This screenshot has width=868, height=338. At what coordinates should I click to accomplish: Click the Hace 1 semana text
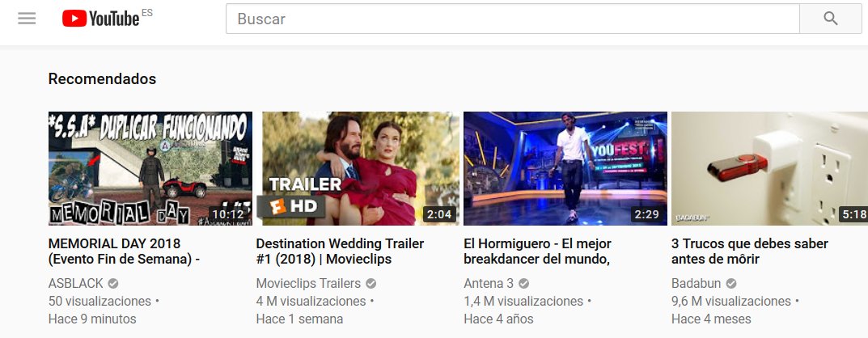[x=299, y=319]
